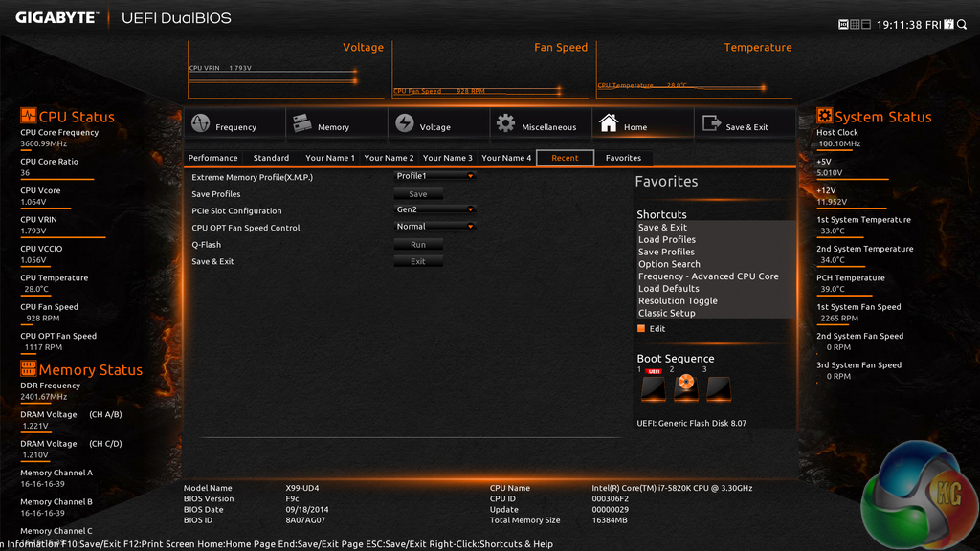Select boot device 1 with UEFI badge

654,387
